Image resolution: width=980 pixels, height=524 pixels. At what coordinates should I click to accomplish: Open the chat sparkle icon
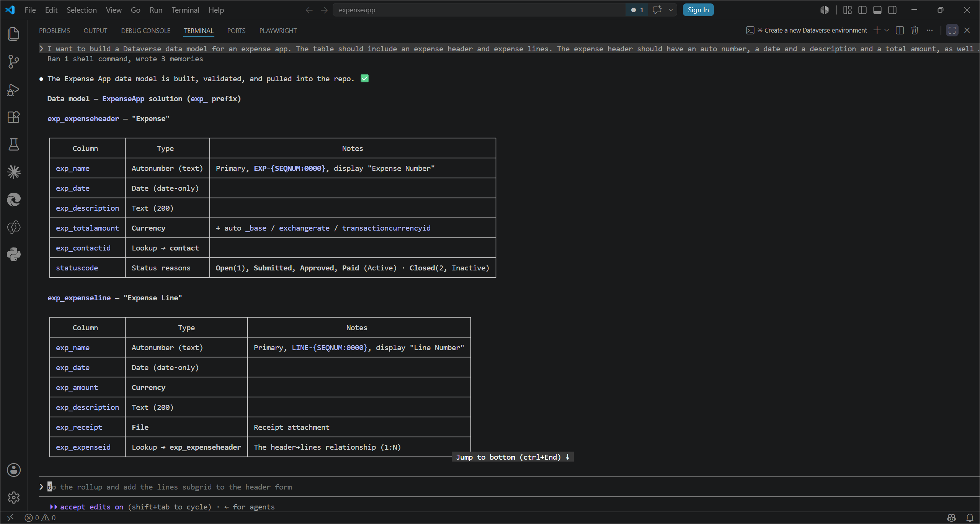pyautogui.click(x=657, y=10)
